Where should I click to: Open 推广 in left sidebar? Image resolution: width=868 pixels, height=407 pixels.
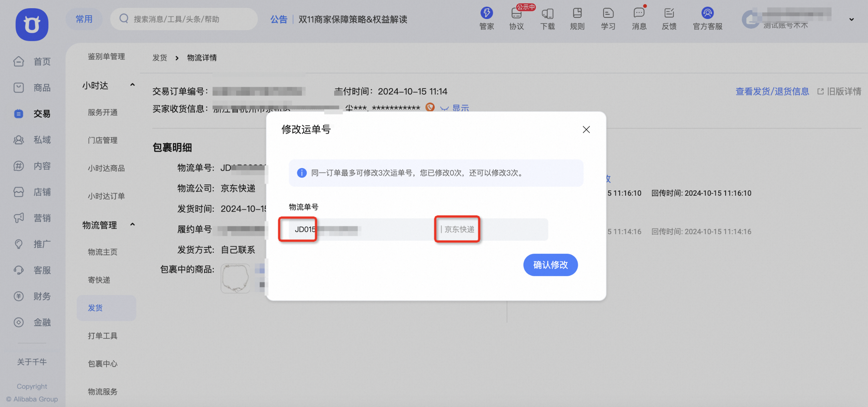[x=32, y=244]
